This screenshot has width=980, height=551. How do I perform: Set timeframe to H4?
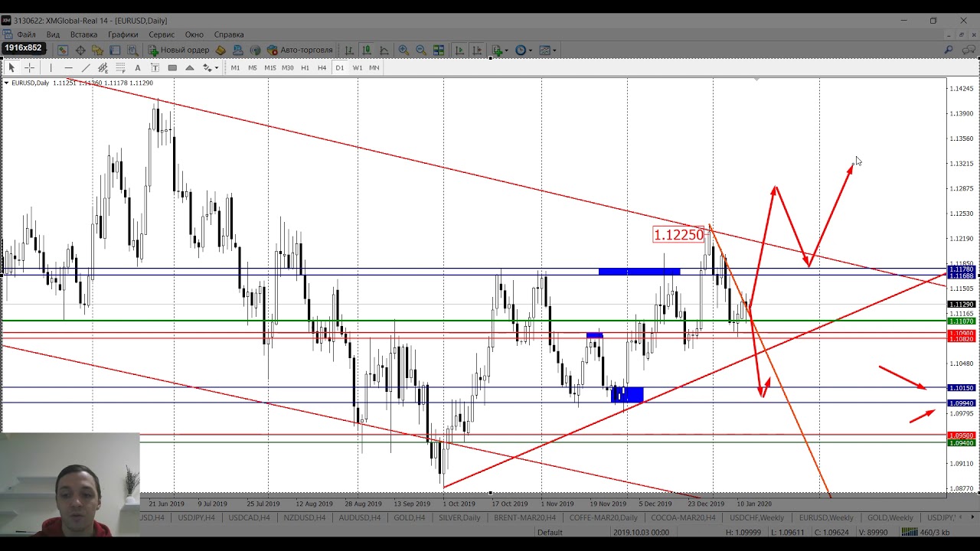tap(322, 67)
